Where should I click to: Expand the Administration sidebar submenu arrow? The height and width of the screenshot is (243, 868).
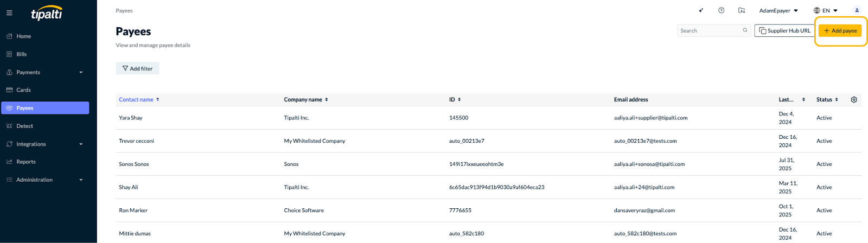81,180
